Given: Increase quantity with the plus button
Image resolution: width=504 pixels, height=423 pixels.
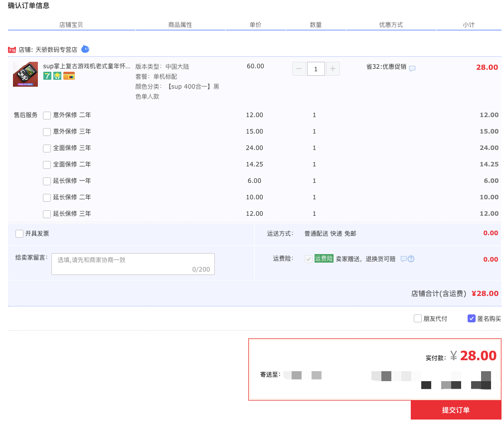Looking at the screenshot, I should click(x=333, y=69).
